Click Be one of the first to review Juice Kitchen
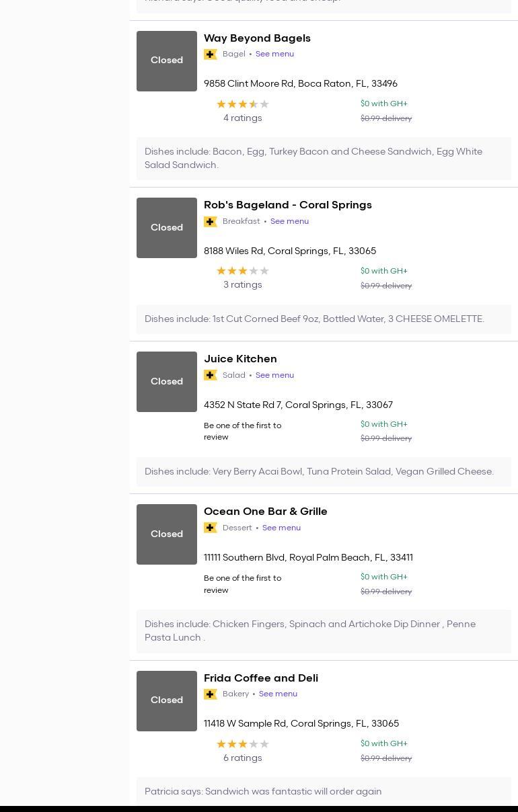The image size is (518, 812). tap(242, 431)
